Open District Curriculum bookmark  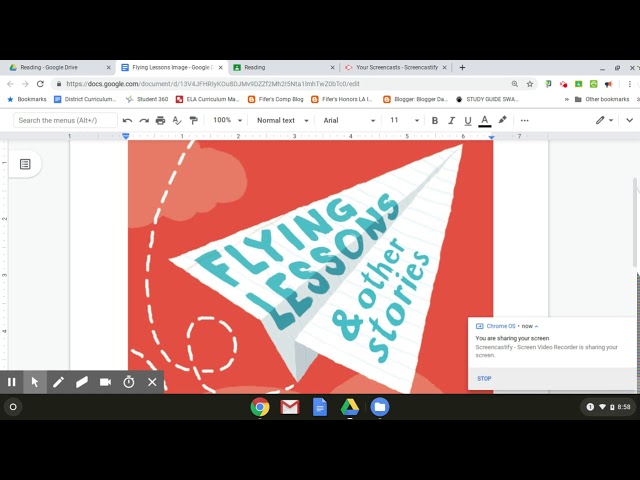[x=85, y=99]
